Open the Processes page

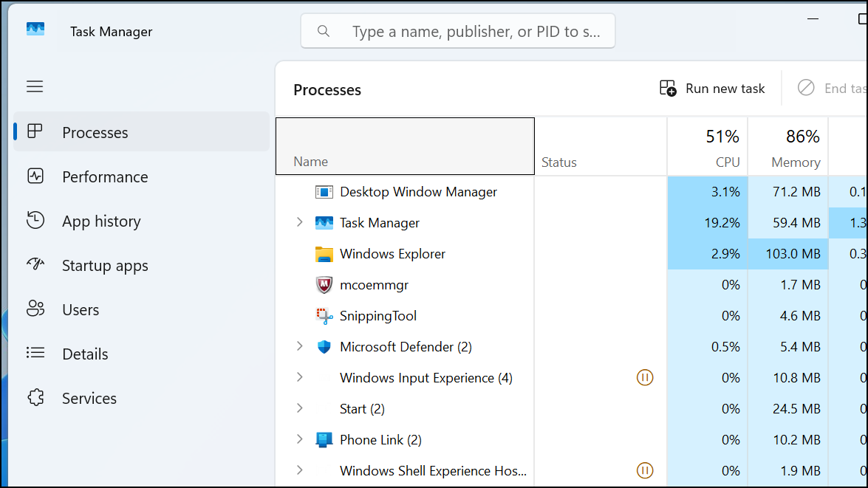[141, 131]
